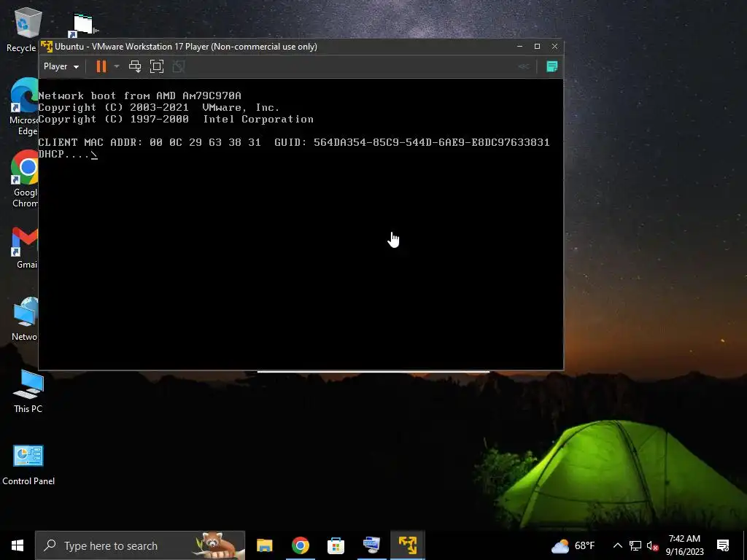Click the grayed-out Unity mode icon
The width and height of the screenshot is (747, 560).
click(179, 66)
